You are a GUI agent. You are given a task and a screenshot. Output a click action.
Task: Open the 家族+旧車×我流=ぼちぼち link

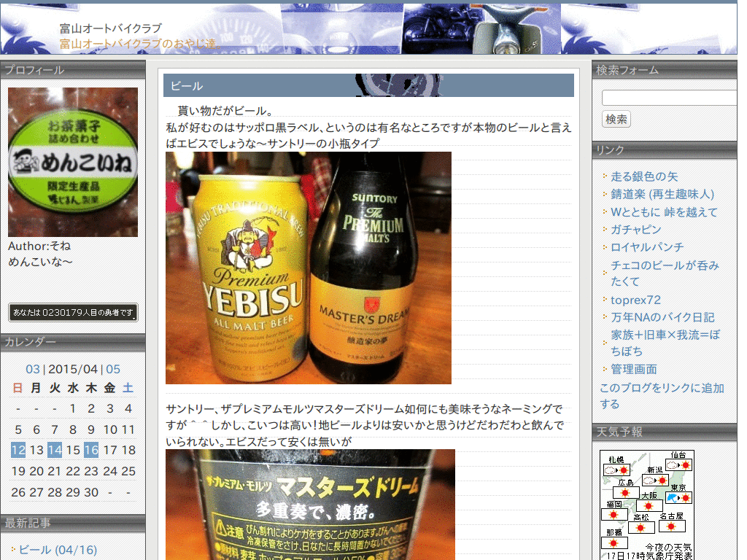(x=665, y=343)
